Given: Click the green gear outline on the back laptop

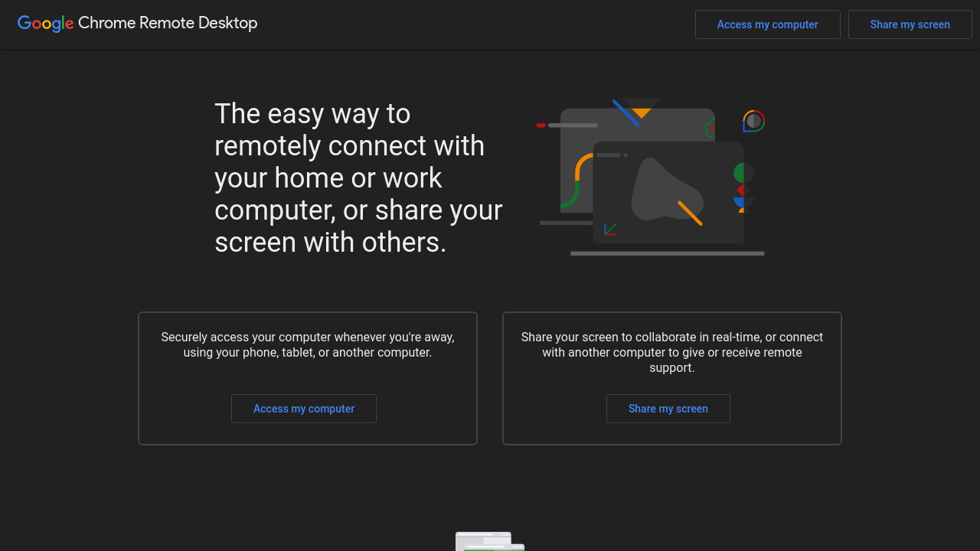Looking at the screenshot, I should [x=709, y=128].
